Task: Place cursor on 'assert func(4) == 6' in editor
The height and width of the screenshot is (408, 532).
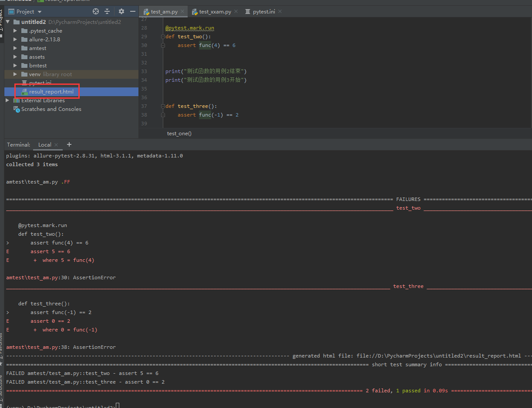Action: [206, 45]
